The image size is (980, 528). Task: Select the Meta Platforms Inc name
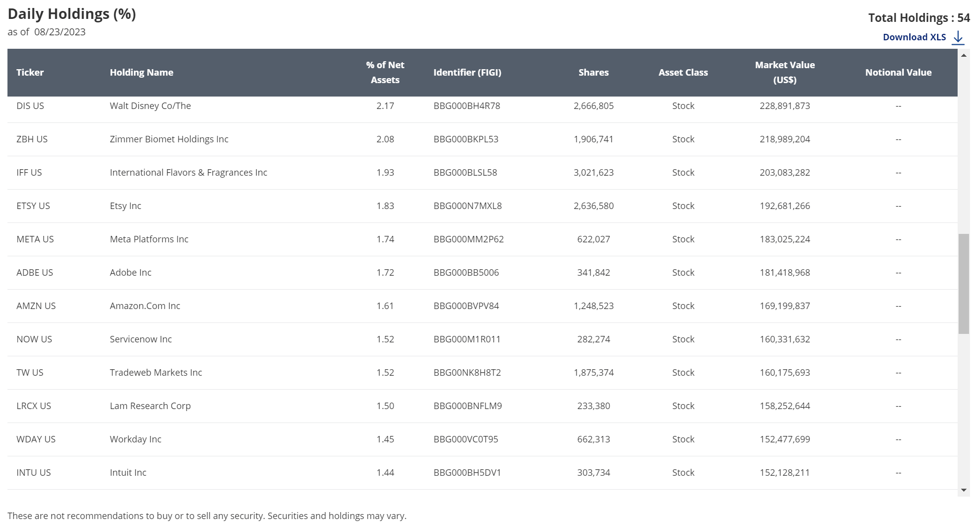[x=149, y=239]
